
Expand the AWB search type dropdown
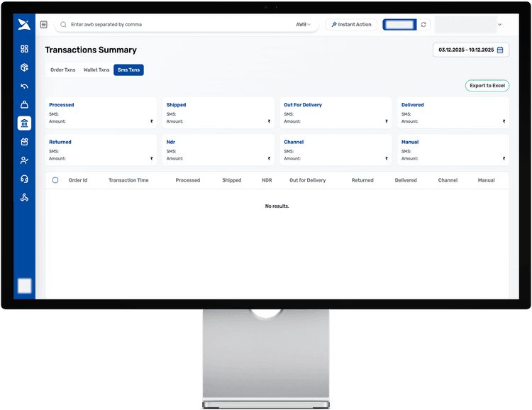pyautogui.click(x=304, y=25)
